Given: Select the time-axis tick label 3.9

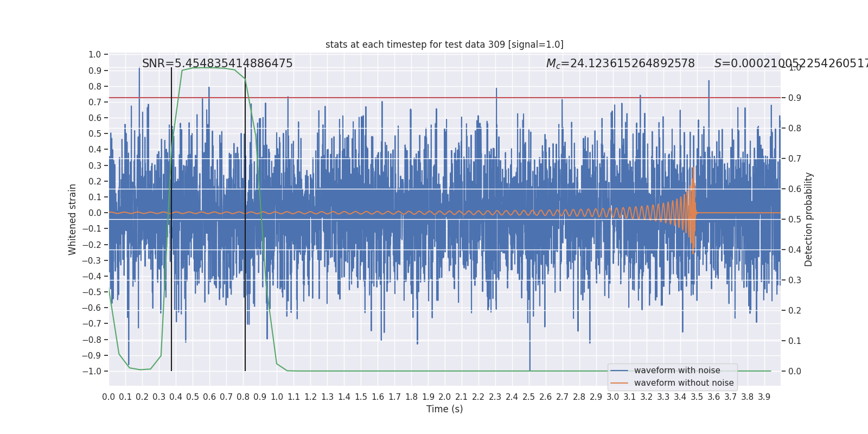Looking at the screenshot, I should click(x=764, y=397).
